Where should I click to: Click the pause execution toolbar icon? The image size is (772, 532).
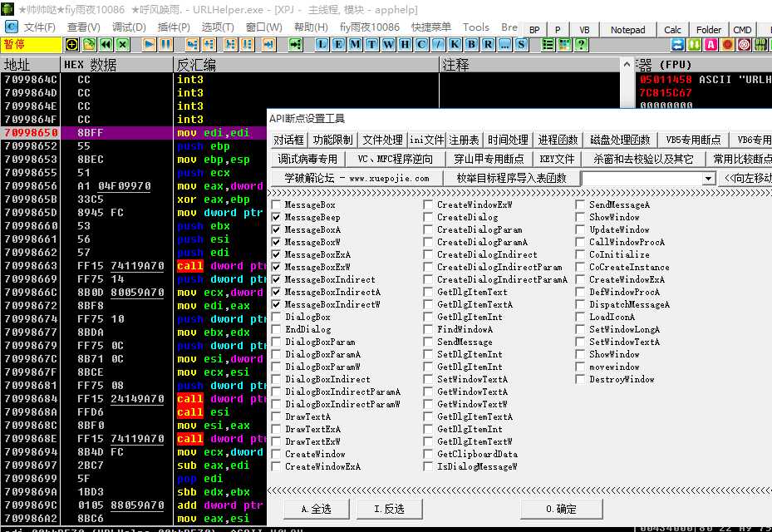coord(166,45)
